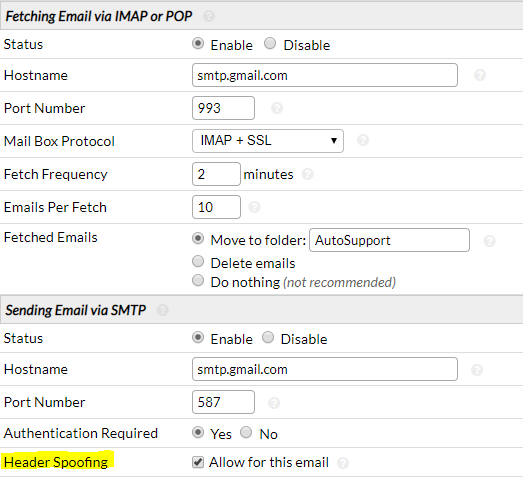Click help icon beside Allow for this email
Image resolution: width=523 pixels, height=477 pixels.
click(343, 463)
